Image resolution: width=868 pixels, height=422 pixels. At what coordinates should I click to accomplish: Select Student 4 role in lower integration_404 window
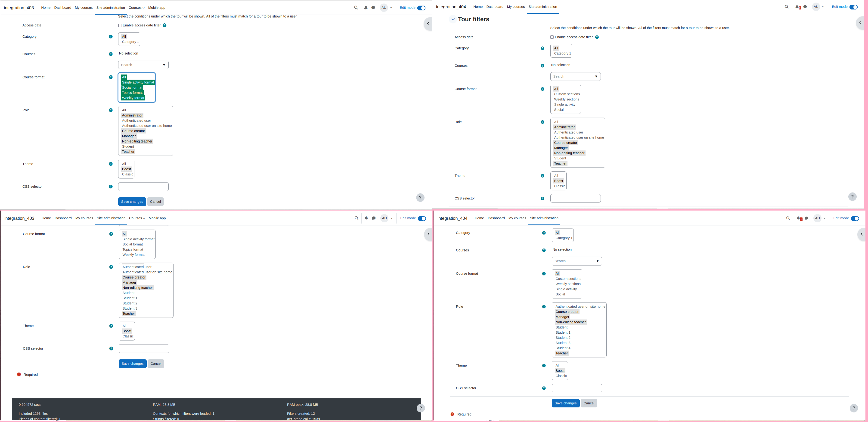[x=563, y=348]
